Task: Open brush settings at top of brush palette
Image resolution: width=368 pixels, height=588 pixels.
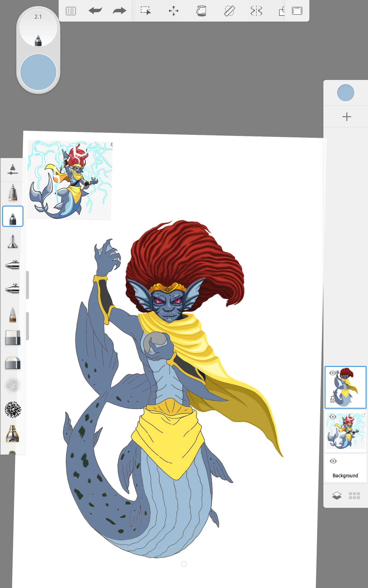Action: tap(13, 169)
